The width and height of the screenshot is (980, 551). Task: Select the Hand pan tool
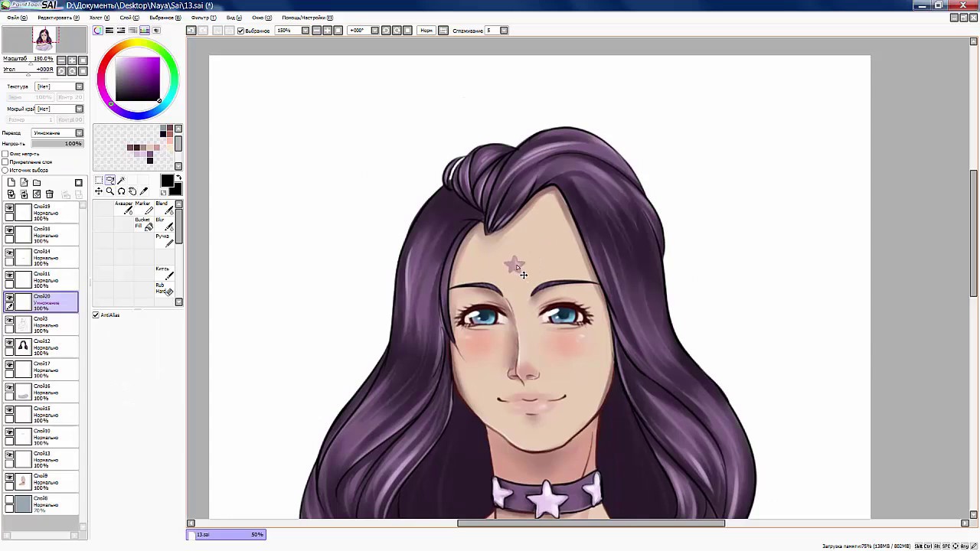tap(132, 191)
